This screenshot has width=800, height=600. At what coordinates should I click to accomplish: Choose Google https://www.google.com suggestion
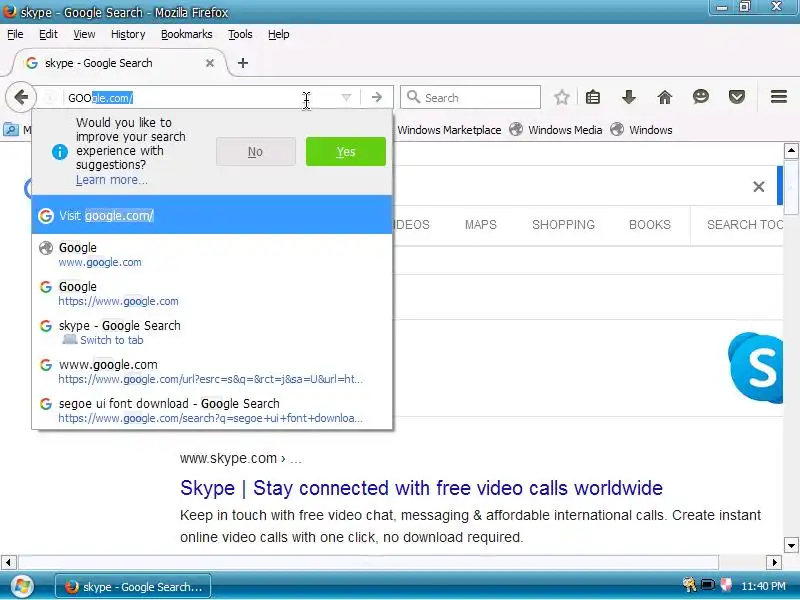[x=212, y=293]
